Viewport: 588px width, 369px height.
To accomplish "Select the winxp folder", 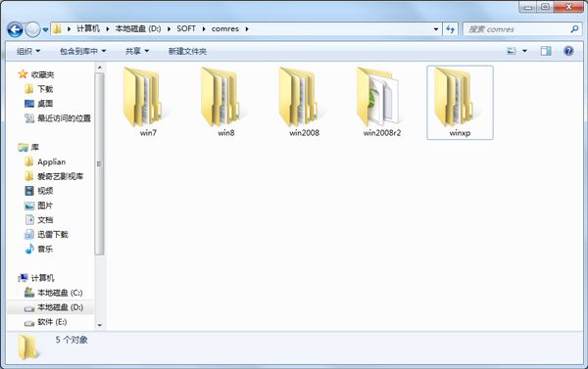I will [460, 102].
